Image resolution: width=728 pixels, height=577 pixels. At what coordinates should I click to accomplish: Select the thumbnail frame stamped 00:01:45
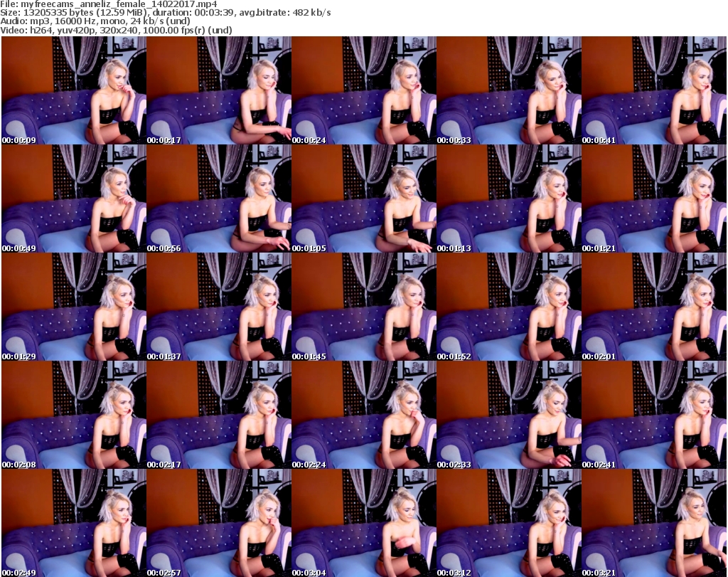(364, 307)
